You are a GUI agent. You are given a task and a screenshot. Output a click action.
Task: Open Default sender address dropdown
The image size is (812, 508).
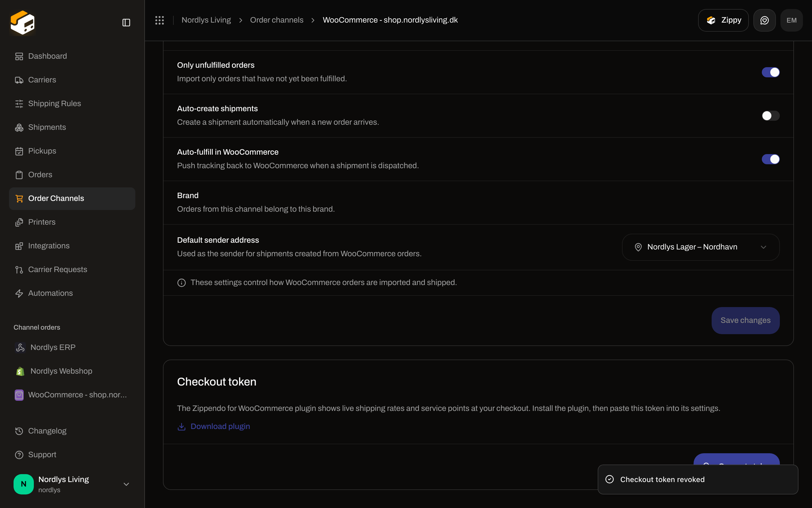point(701,247)
